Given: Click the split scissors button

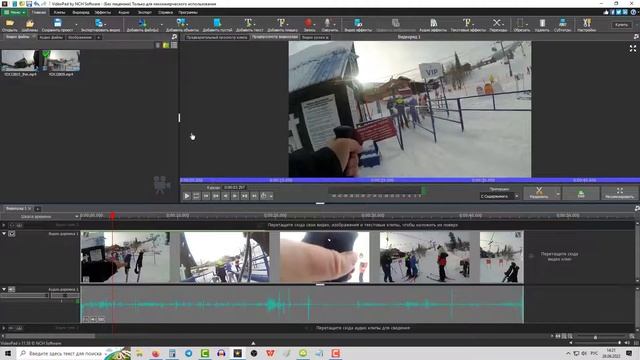Looking at the screenshot, I should pos(539,193).
